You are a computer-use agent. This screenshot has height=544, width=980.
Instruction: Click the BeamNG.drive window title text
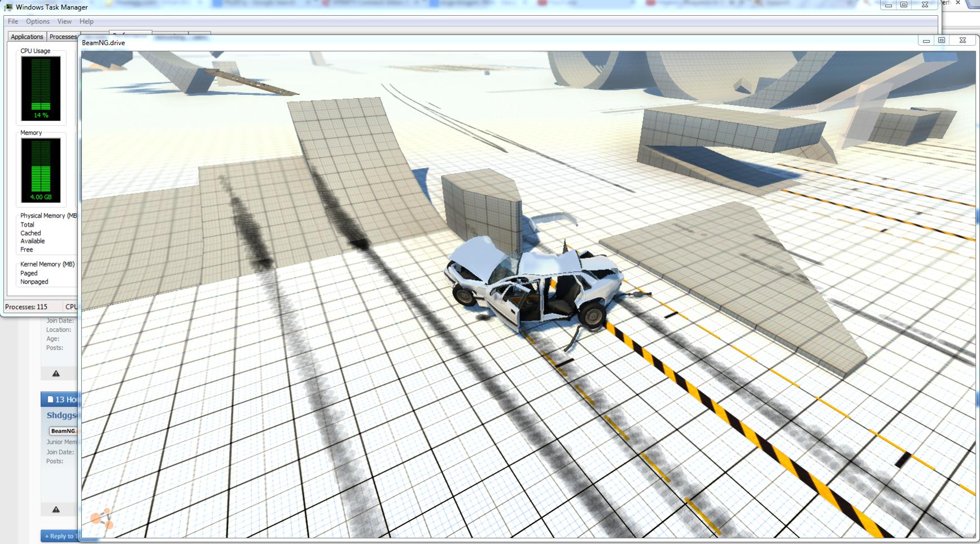click(103, 43)
